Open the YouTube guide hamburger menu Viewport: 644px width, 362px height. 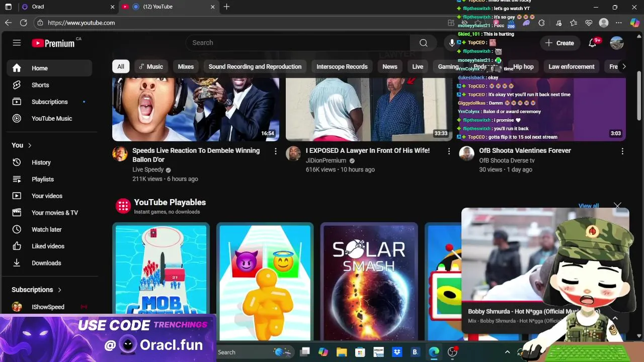pos(17,43)
